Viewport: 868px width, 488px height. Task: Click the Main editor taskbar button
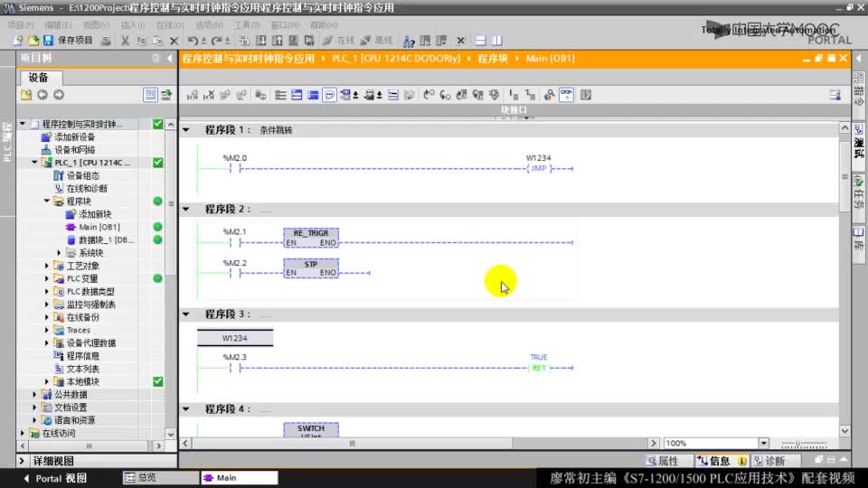pyautogui.click(x=239, y=477)
